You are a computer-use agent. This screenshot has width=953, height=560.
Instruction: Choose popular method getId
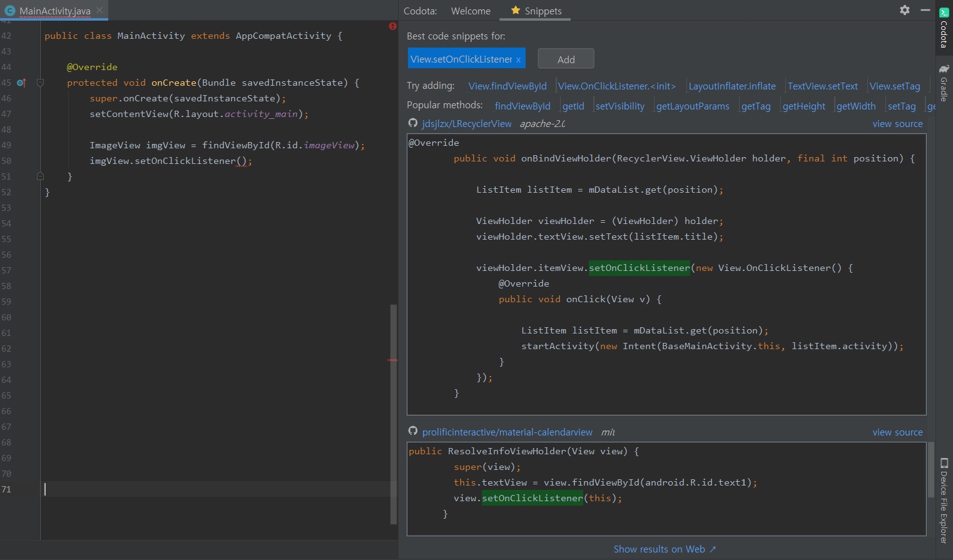tap(573, 106)
